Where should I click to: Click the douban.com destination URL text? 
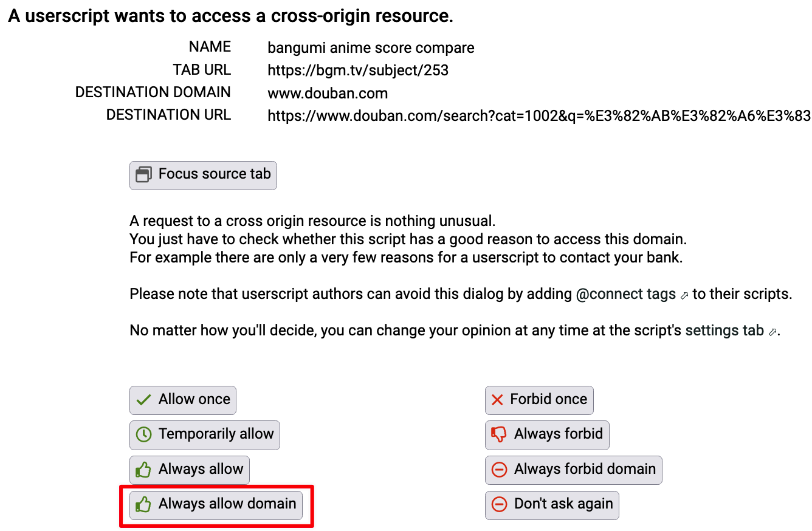coord(538,115)
